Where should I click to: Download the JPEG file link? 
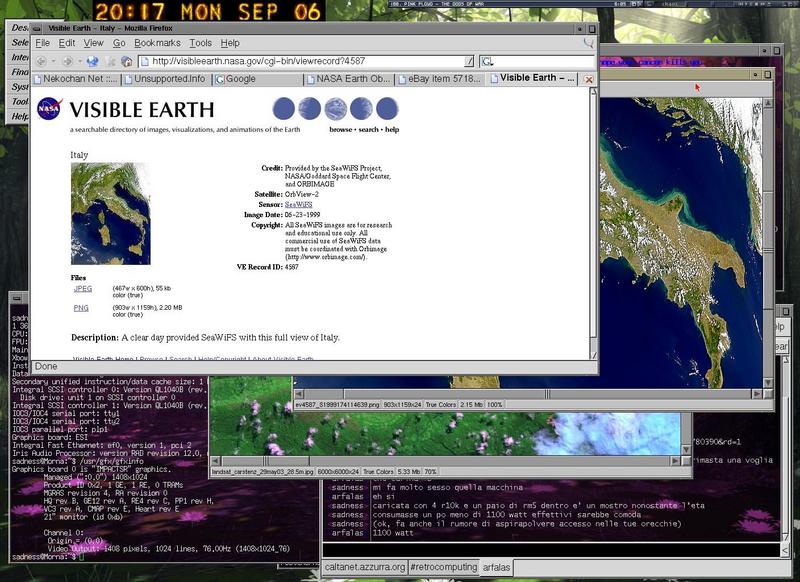point(83,289)
